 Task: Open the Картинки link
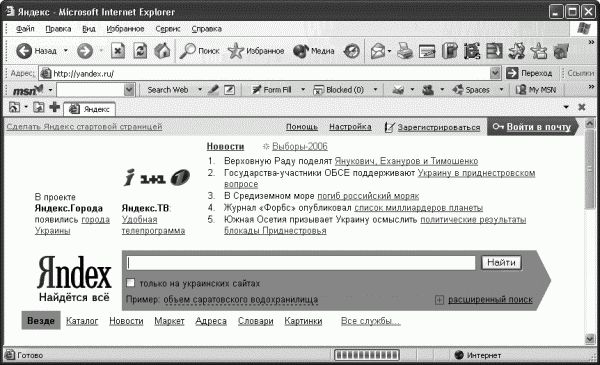[303, 321]
